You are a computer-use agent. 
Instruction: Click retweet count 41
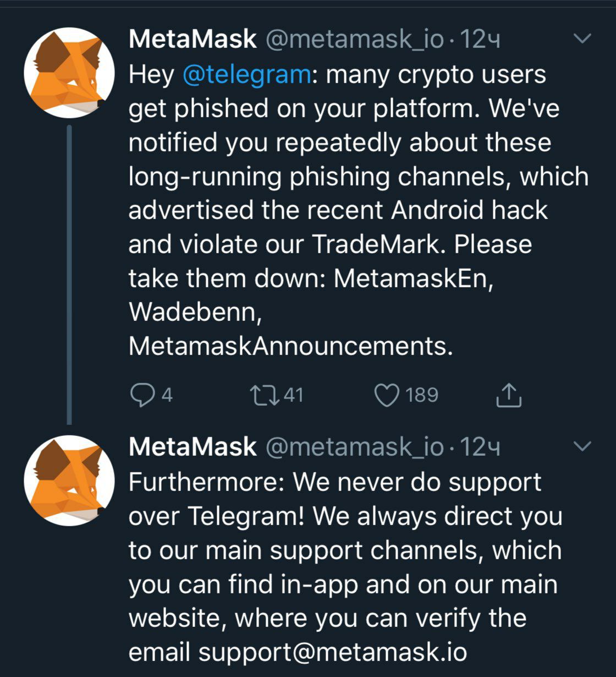pyautogui.click(x=293, y=395)
